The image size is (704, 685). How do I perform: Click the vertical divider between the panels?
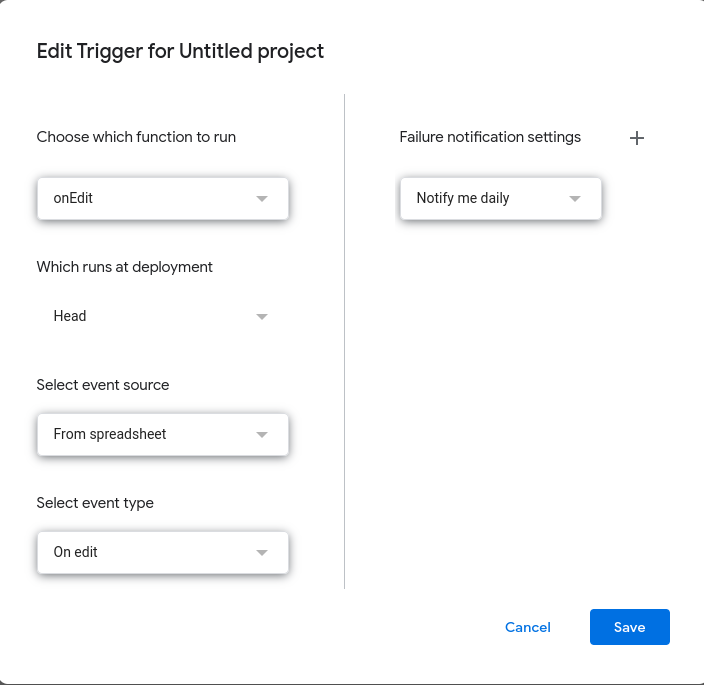pos(345,340)
